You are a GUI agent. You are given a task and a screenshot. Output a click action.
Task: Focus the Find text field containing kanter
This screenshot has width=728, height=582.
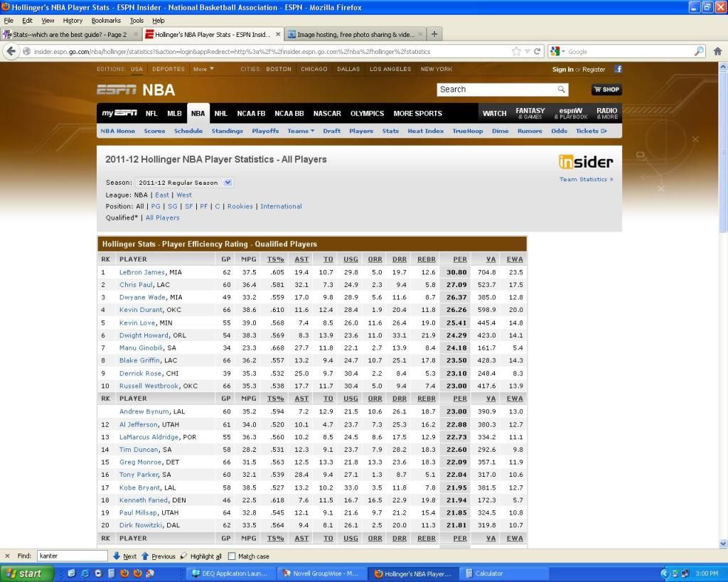72,556
